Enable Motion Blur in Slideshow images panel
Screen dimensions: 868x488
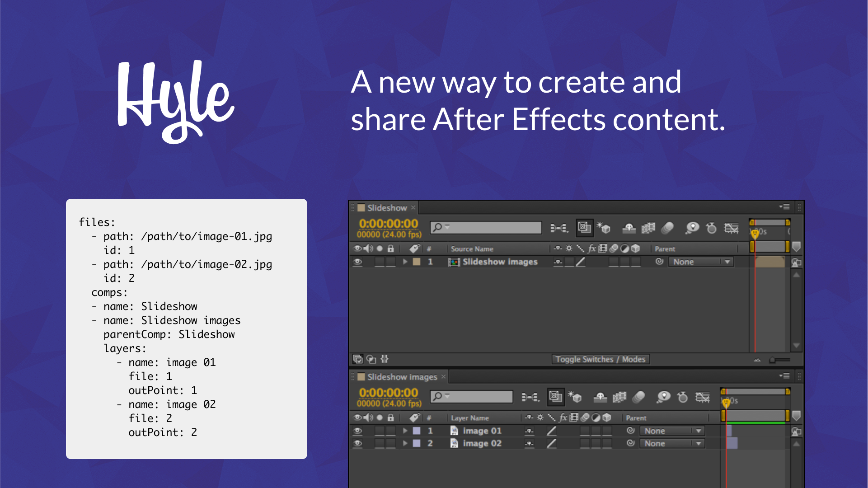tap(638, 397)
